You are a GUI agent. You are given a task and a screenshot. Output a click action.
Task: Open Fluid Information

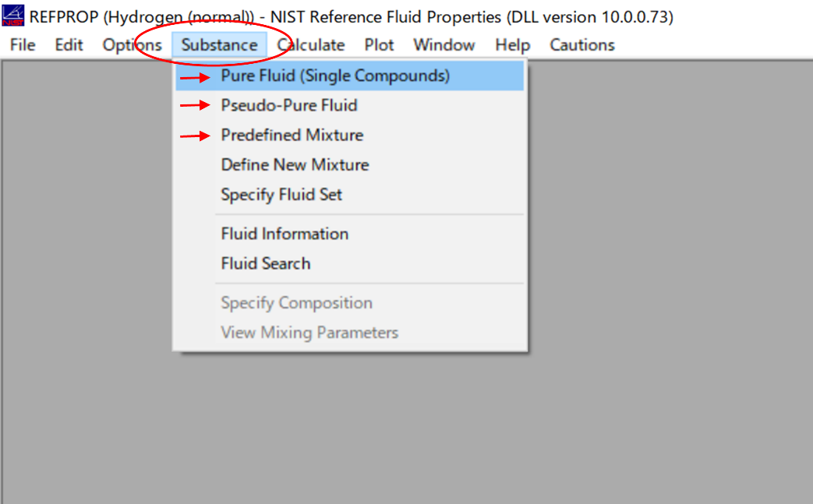pos(285,234)
